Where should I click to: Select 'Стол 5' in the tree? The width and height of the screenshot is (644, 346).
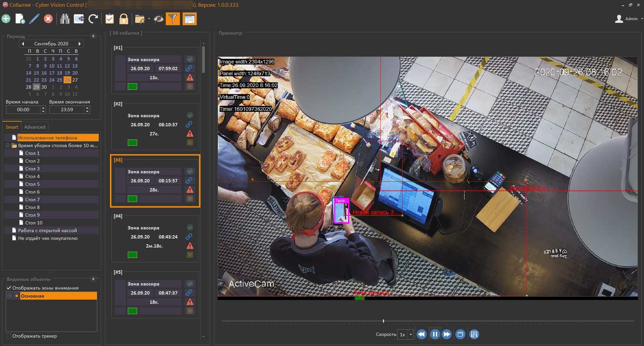pos(33,184)
